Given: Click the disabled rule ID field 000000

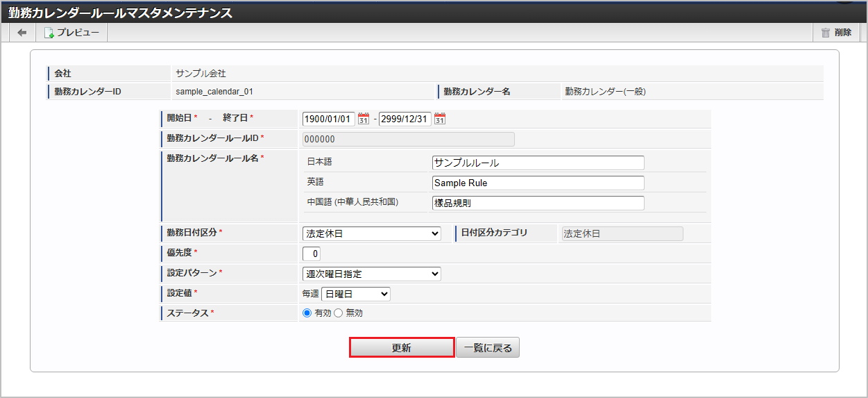Looking at the screenshot, I should (x=408, y=139).
